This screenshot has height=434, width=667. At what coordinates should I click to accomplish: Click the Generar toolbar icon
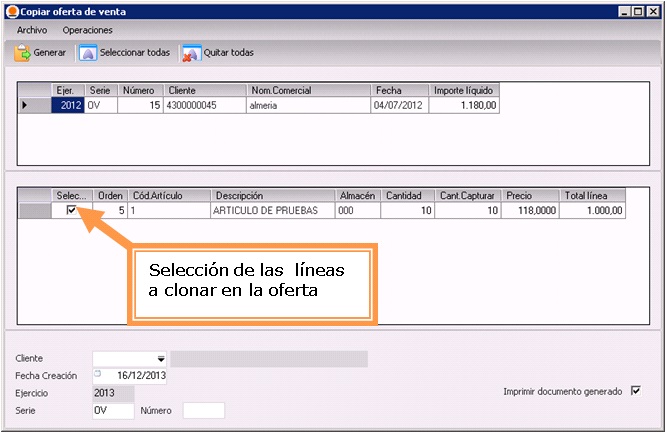(x=22, y=53)
